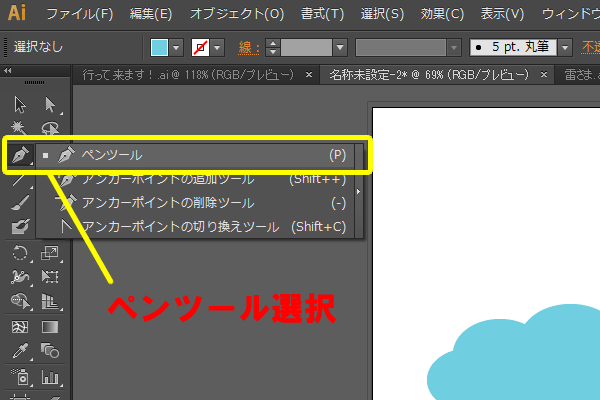The height and width of the screenshot is (400, 600).
Task: Adjust stroke weight stepper arrows
Action: tap(273, 47)
